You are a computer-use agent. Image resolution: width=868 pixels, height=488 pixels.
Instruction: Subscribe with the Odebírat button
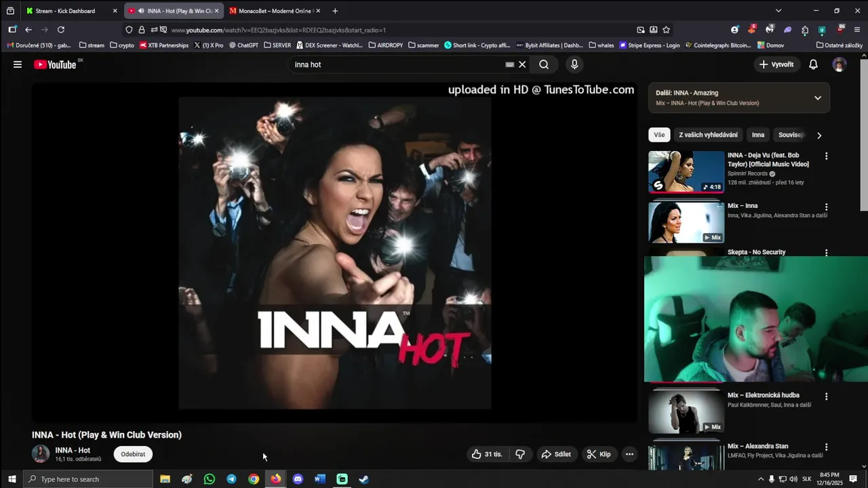pyautogui.click(x=133, y=454)
